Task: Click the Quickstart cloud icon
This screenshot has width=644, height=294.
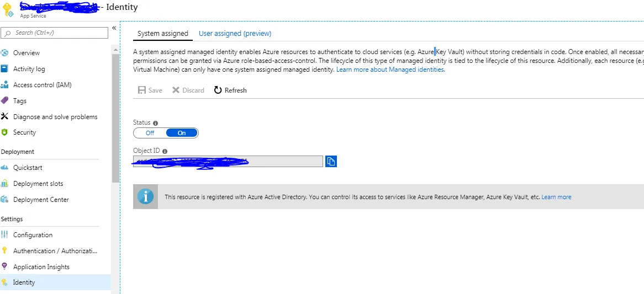Action: pos(4,167)
